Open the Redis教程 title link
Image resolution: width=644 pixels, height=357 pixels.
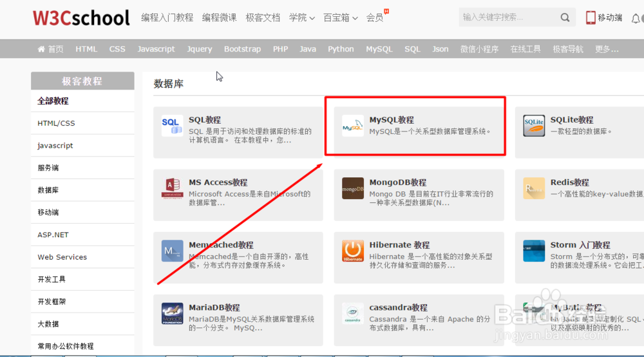(x=570, y=182)
